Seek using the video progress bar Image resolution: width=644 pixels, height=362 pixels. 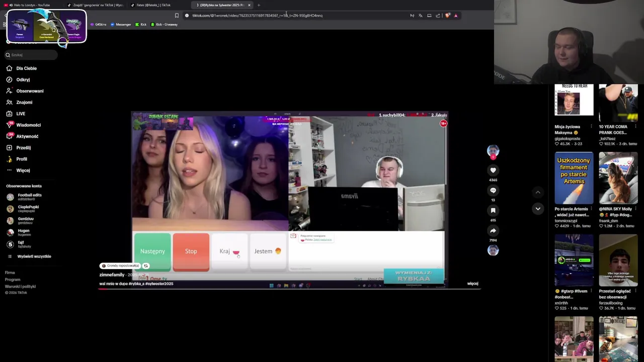[289, 290]
